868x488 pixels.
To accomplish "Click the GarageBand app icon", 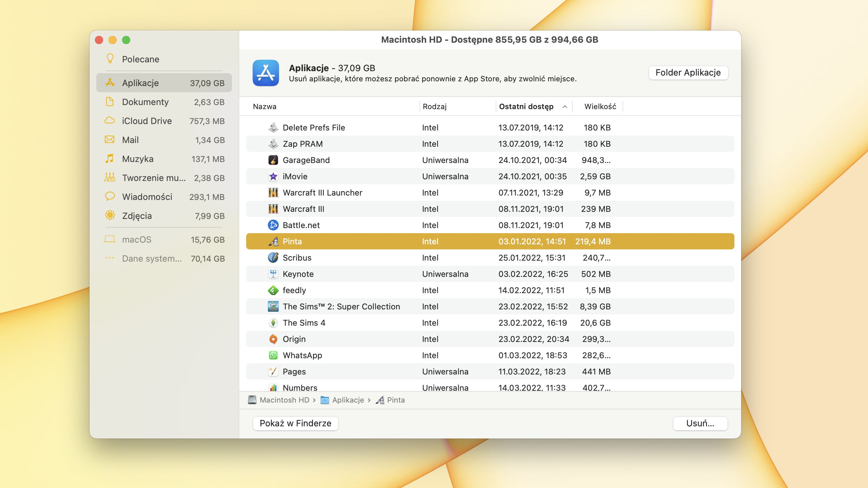I will [273, 160].
